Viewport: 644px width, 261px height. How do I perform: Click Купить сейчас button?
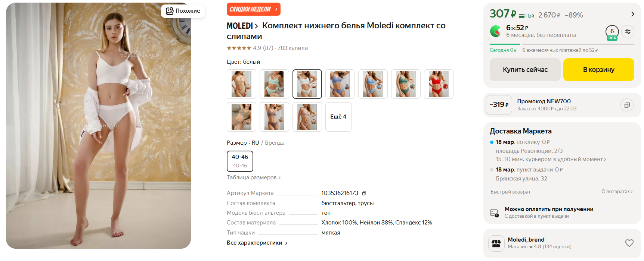(x=525, y=70)
